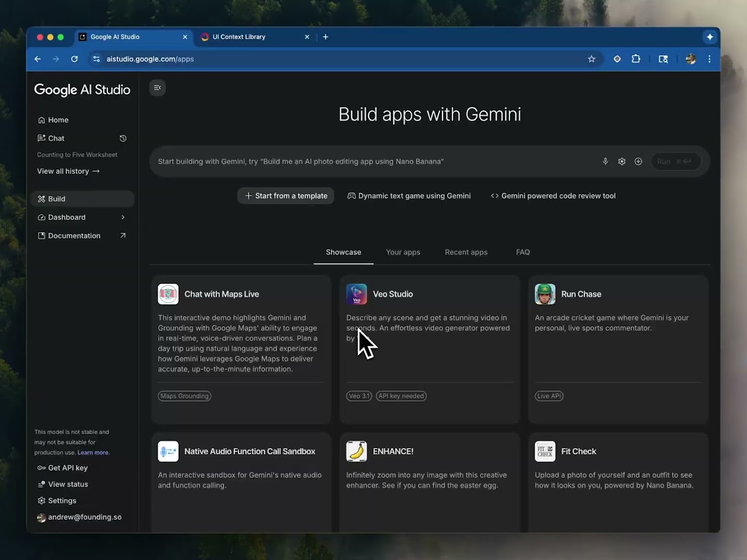
Task: Switch to UI Context Library browser tab
Action: pyautogui.click(x=255, y=37)
